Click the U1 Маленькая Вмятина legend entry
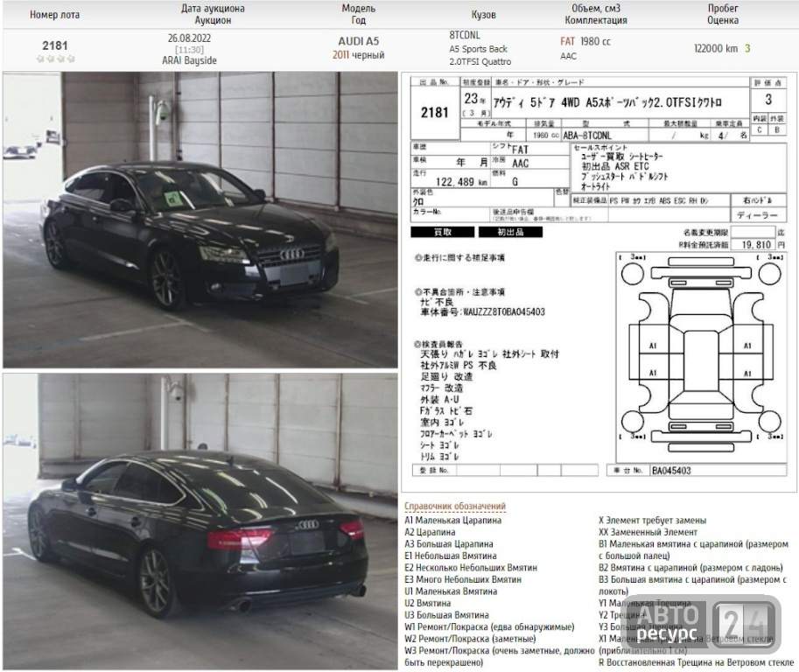799x672 pixels. (x=451, y=591)
